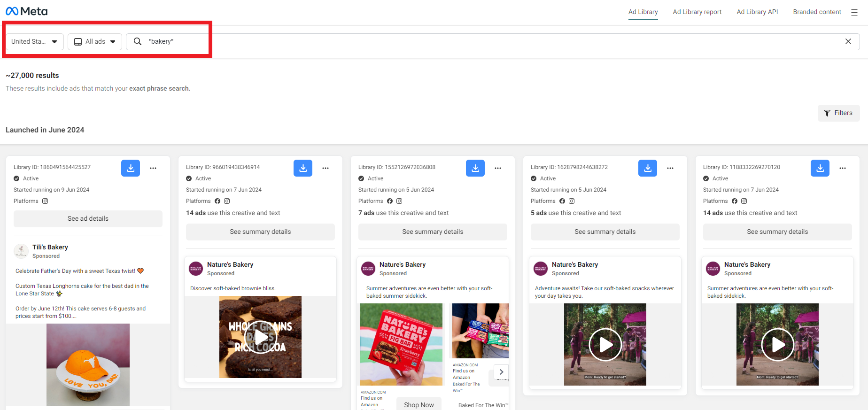Open more options for ad 966019438346914
868x410 pixels.
325,168
